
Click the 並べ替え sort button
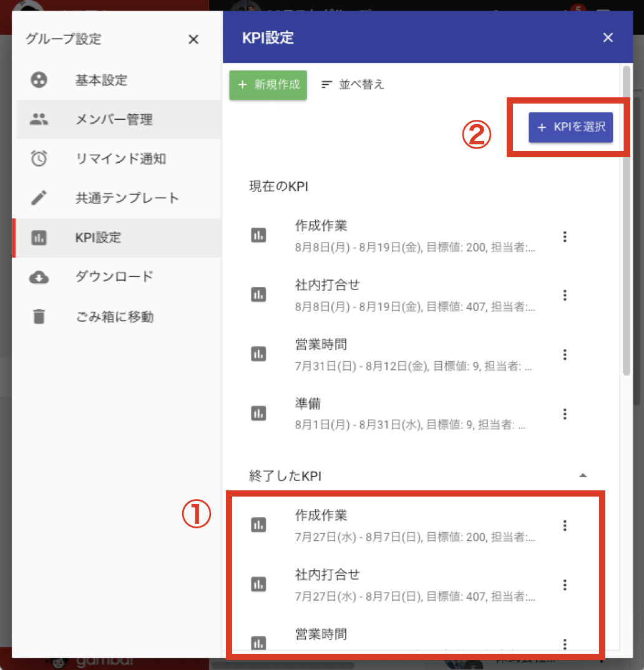[x=353, y=85]
